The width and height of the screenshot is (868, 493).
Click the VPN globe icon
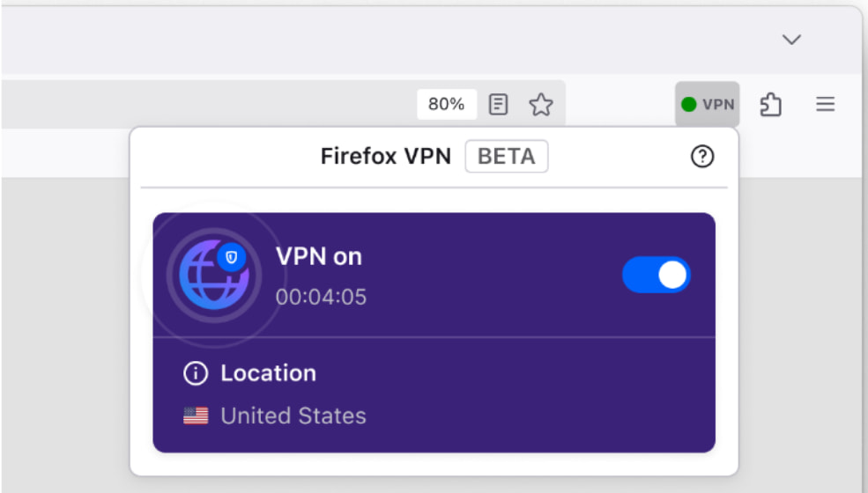coord(212,271)
